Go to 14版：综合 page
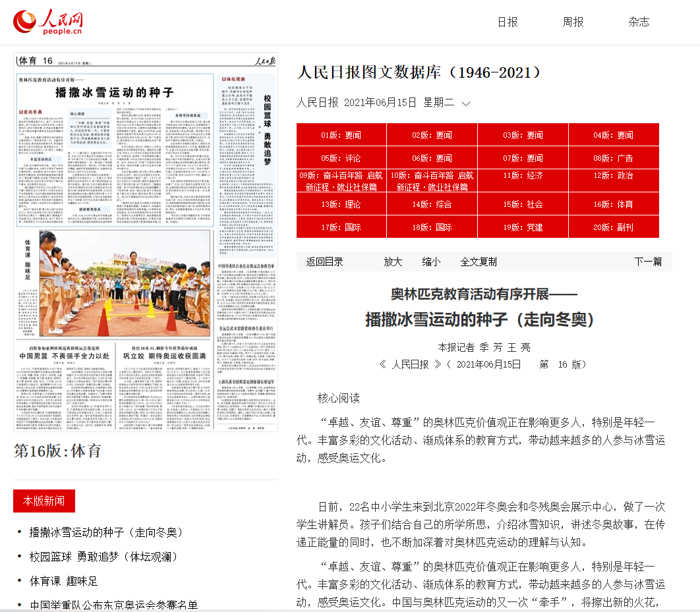Screen dimensions: 700x612 tap(432, 204)
